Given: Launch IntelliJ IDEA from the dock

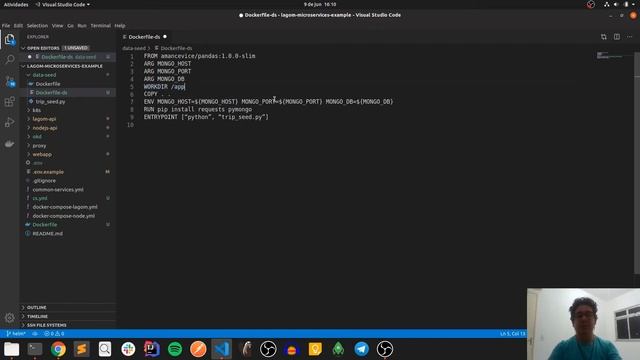Looking at the screenshot, I should click(x=151, y=349).
